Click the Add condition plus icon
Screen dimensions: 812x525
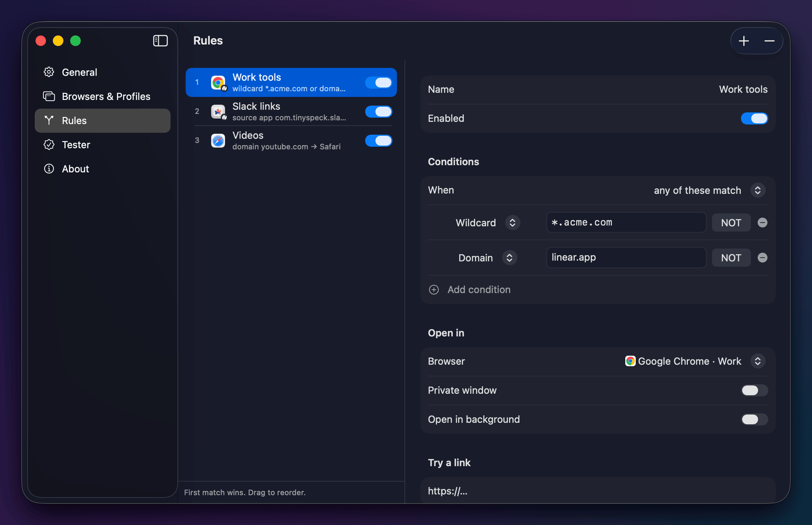pyautogui.click(x=434, y=290)
